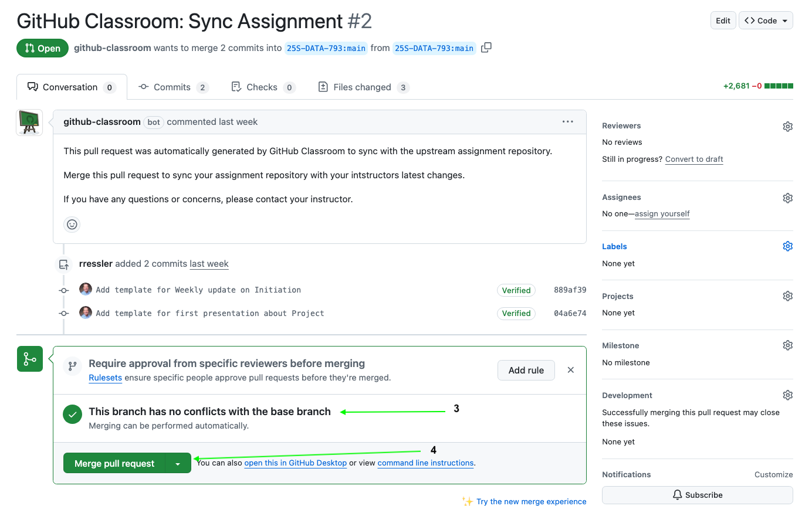Image resolution: width=812 pixels, height=506 pixels.
Task: Click assign yourself link
Action: (x=662, y=213)
